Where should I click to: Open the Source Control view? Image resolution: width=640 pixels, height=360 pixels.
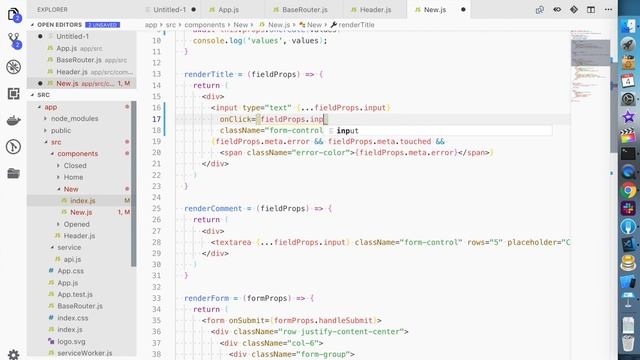(x=13, y=41)
